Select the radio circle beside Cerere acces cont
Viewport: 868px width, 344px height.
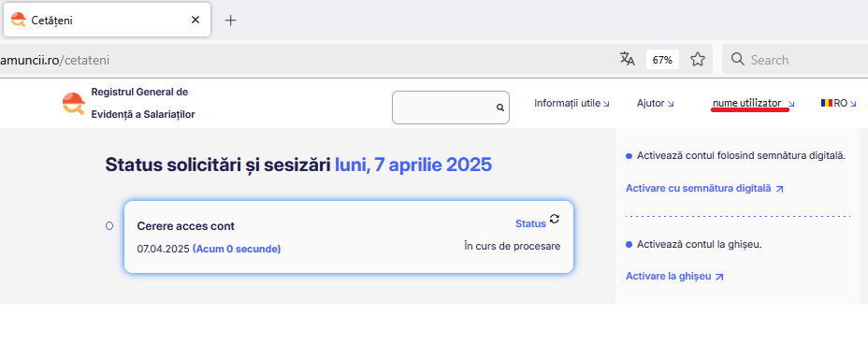click(109, 225)
